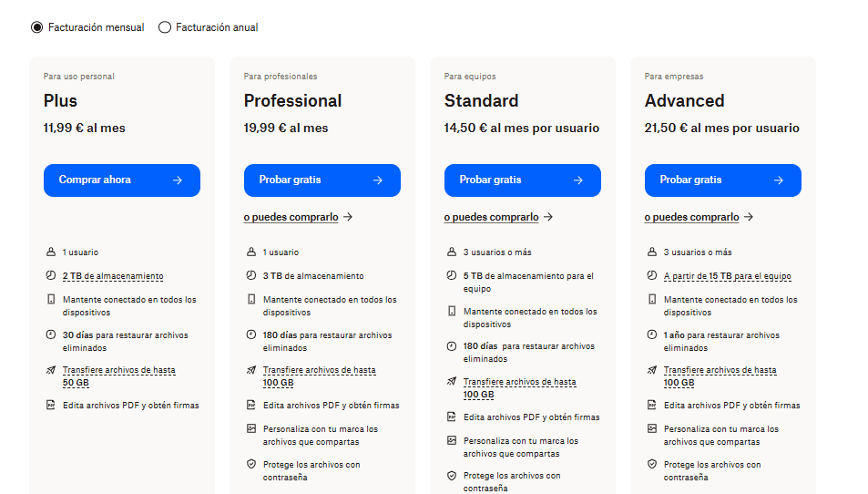This screenshot has height=494, width=868.
Task: Select Facturación anual radio button
Action: pos(165,27)
